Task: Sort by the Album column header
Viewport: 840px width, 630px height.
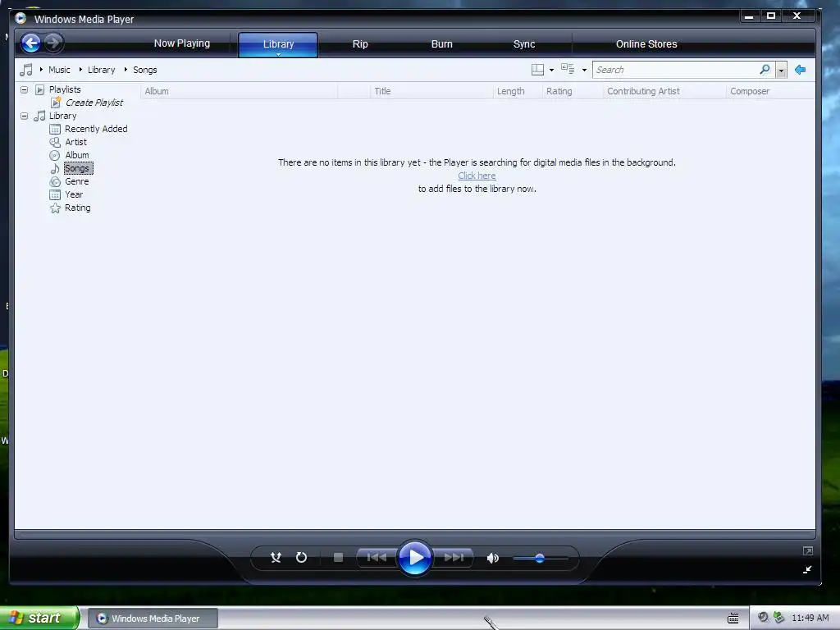Action: pos(239,91)
